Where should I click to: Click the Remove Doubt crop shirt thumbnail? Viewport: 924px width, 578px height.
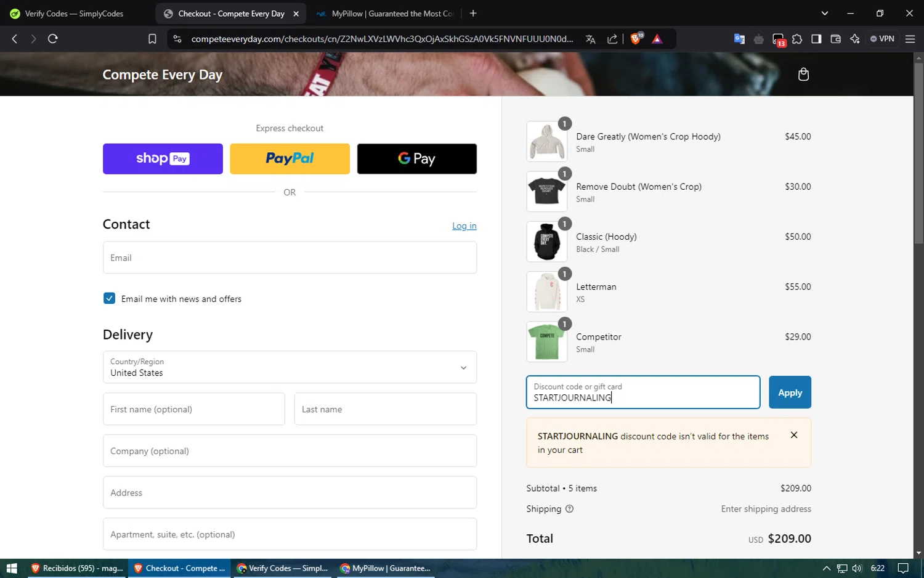click(547, 192)
